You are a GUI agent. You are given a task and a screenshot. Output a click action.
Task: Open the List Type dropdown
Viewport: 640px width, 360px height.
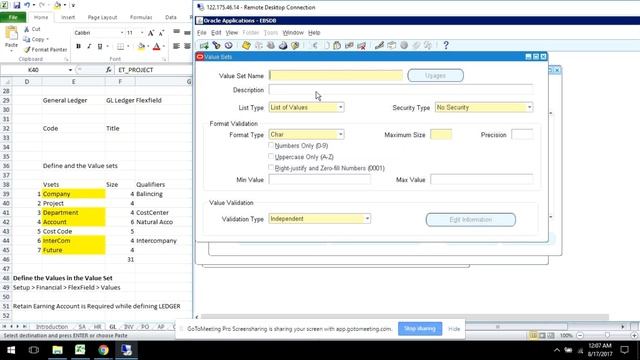pyautogui.click(x=340, y=107)
